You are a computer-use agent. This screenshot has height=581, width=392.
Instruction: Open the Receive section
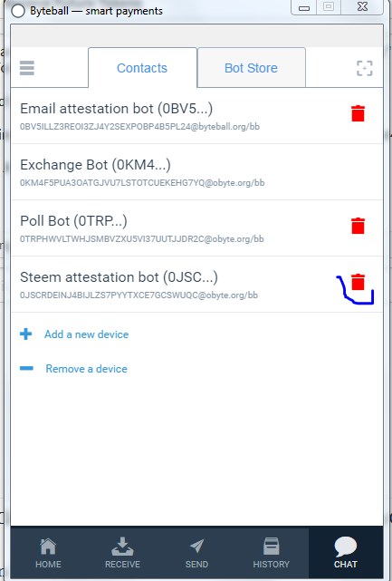pyautogui.click(x=122, y=553)
